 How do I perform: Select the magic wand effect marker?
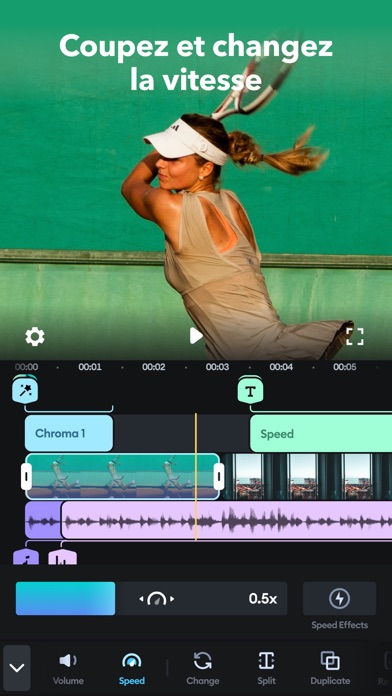click(25, 390)
